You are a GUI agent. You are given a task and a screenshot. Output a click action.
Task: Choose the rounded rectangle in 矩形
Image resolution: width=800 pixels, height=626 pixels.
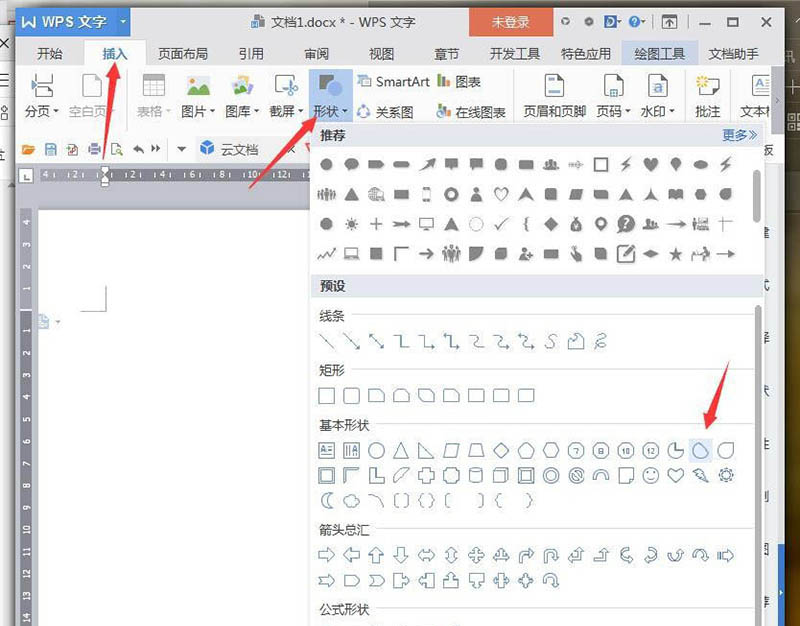352,395
